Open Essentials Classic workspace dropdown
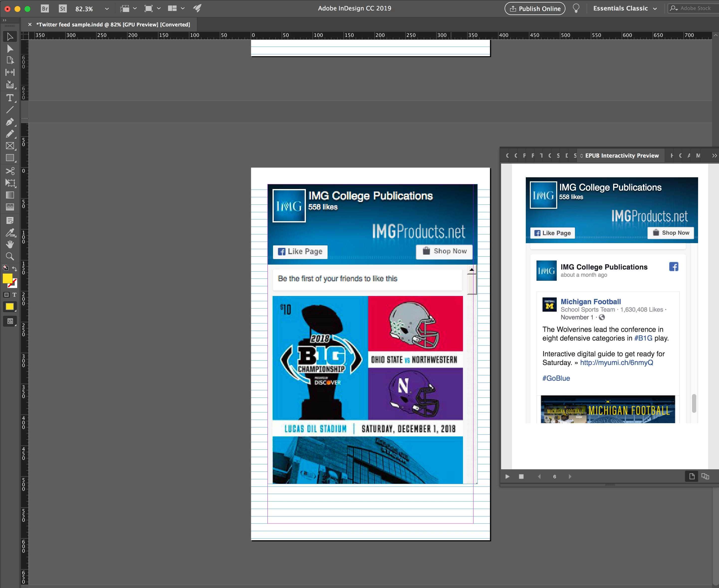 coord(655,9)
